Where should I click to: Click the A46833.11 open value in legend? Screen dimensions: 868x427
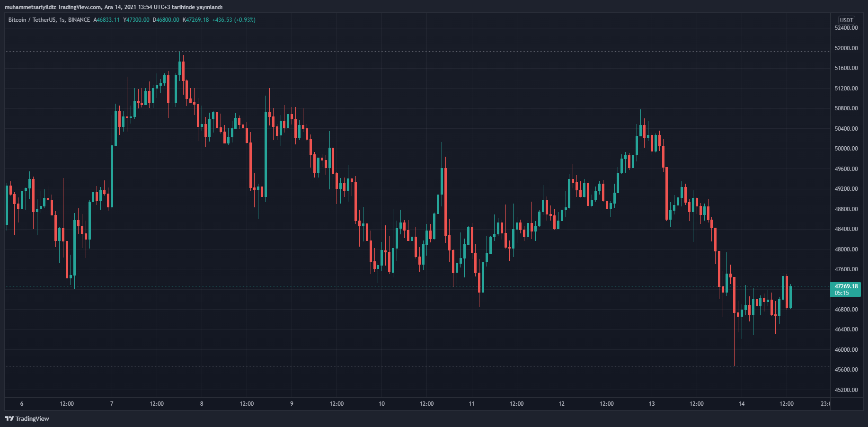tap(106, 20)
